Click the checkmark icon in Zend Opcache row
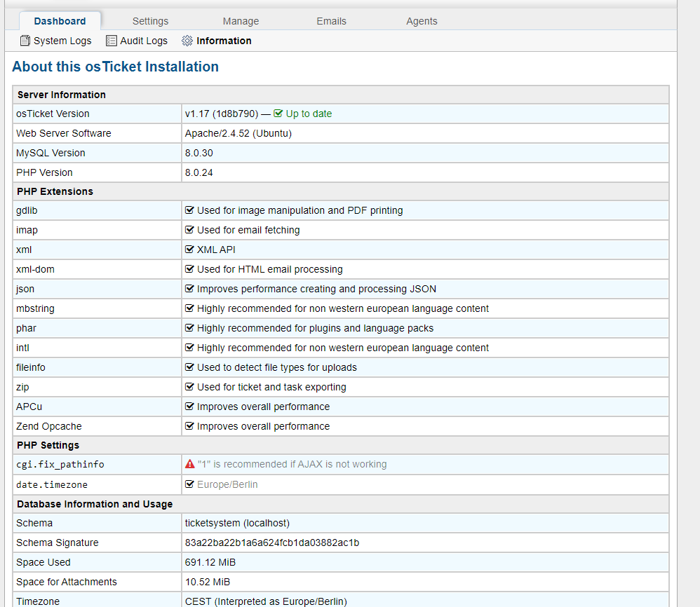 tap(189, 426)
